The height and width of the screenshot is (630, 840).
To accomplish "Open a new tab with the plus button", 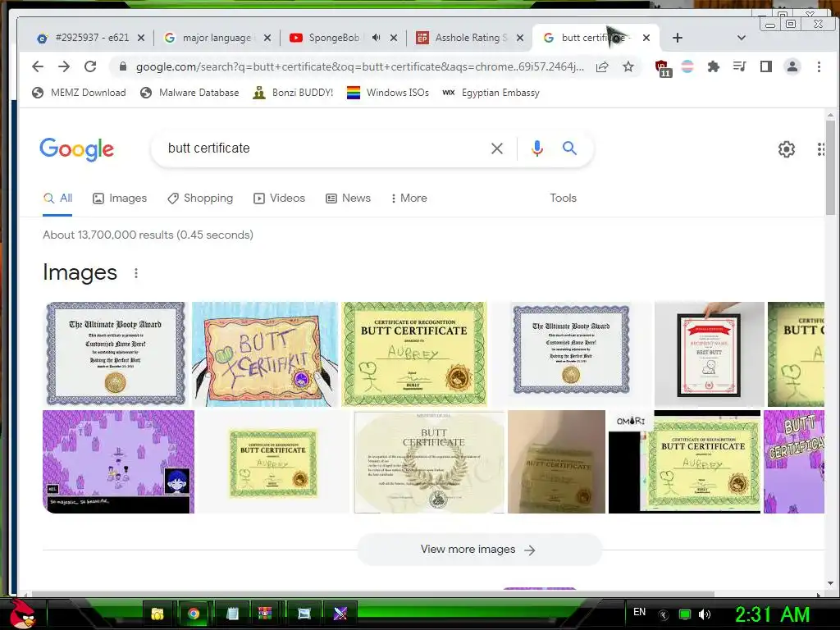I will 677,38.
